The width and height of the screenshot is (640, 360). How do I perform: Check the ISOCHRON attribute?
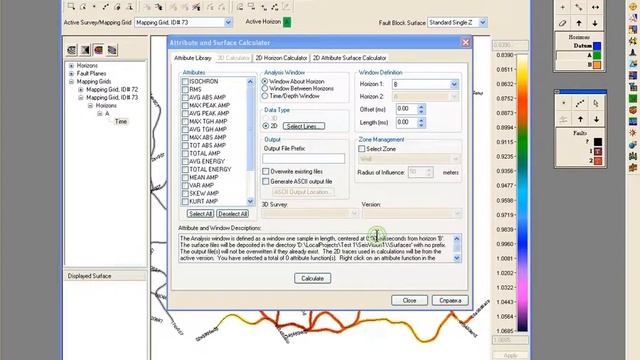185,82
